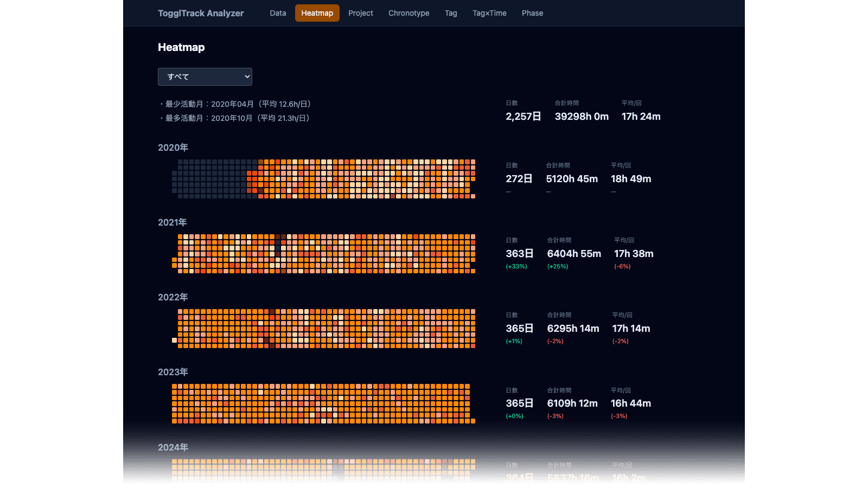Click the 2022年 year heading
The height and width of the screenshot is (488, 868).
tap(173, 297)
